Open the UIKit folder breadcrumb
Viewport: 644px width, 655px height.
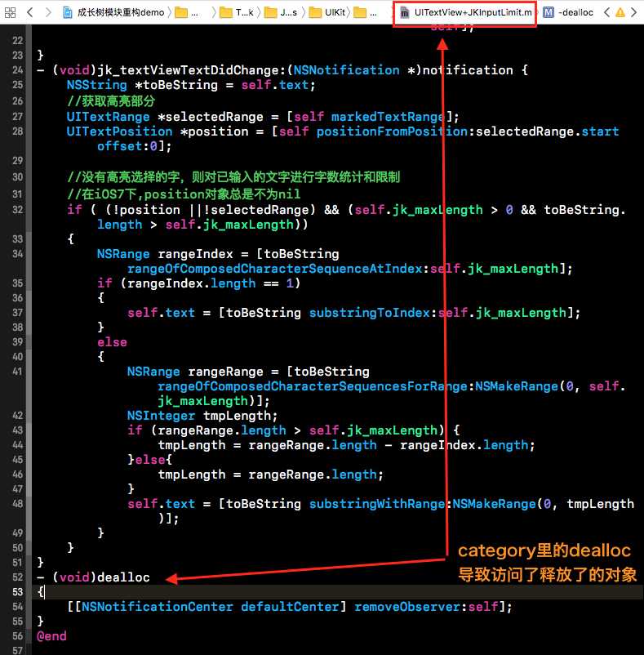tap(335, 12)
